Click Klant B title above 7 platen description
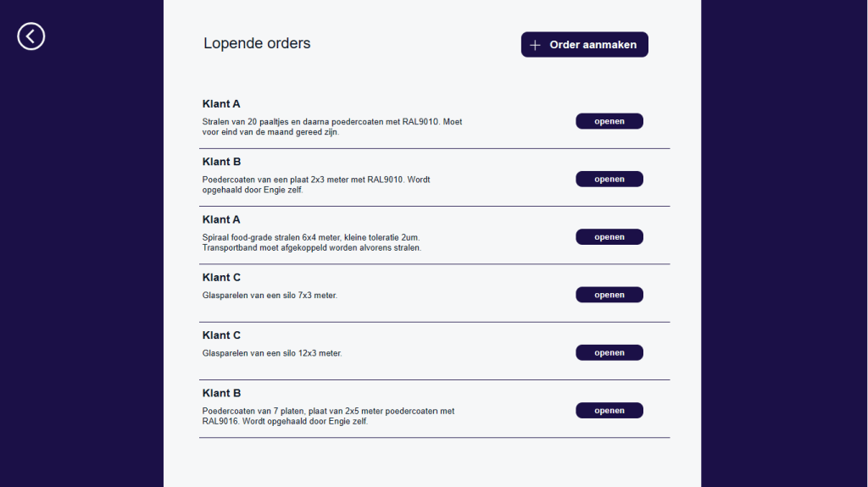 click(x=221, y=393)
